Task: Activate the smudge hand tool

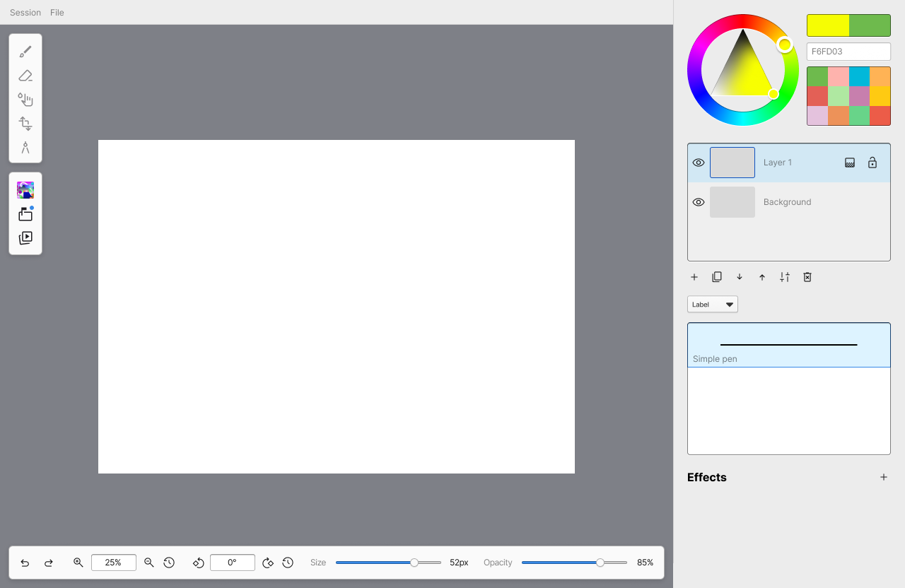Action: click(x=25, y=100)
